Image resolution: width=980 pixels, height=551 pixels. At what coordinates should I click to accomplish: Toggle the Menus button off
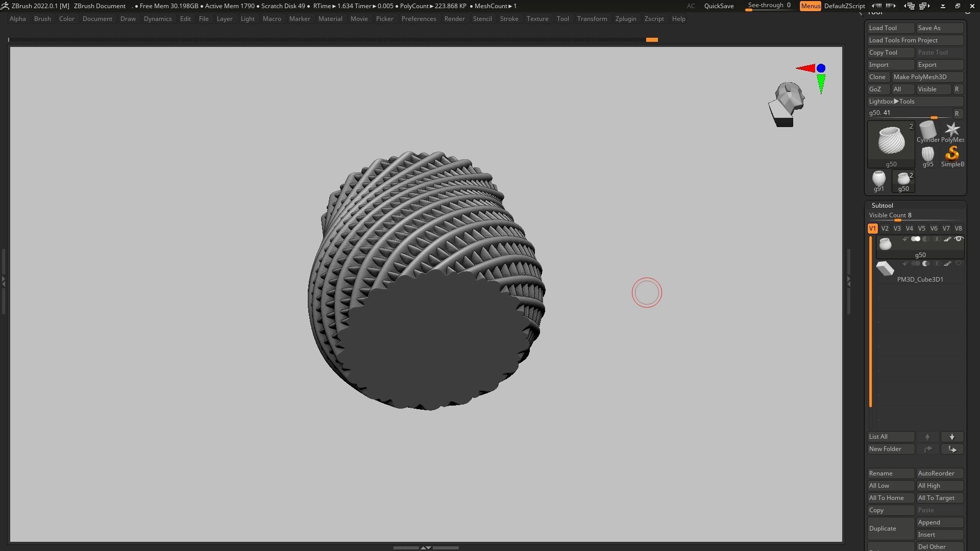810,6
